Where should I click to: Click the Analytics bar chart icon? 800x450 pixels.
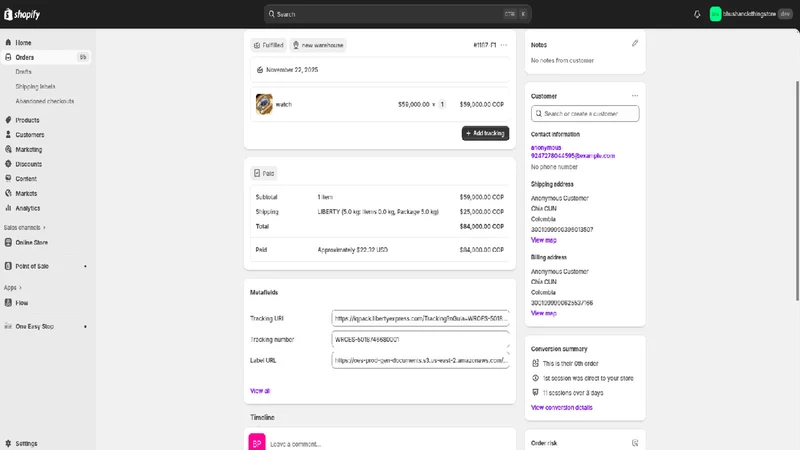[8, 208]
